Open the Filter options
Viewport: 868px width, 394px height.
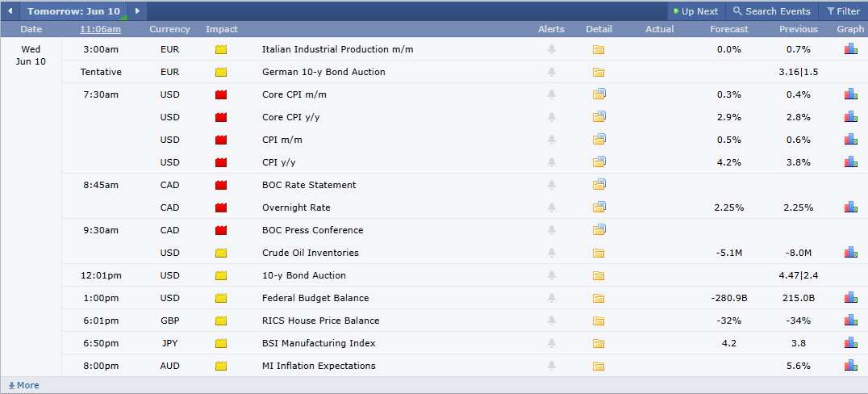point(843,11)
